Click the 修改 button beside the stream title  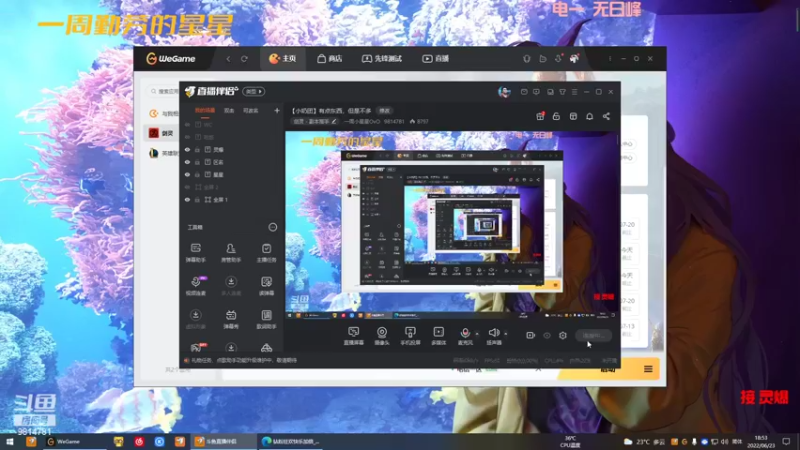pos(384,110)
